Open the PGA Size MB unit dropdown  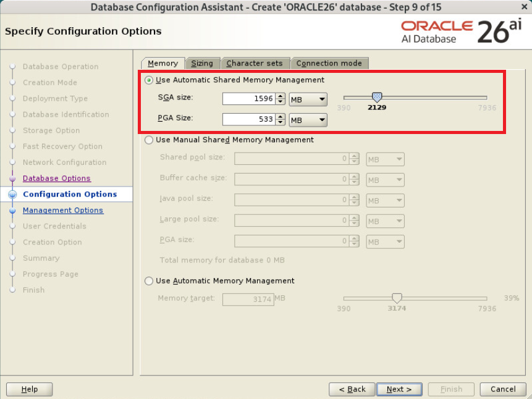coord(308,120)
